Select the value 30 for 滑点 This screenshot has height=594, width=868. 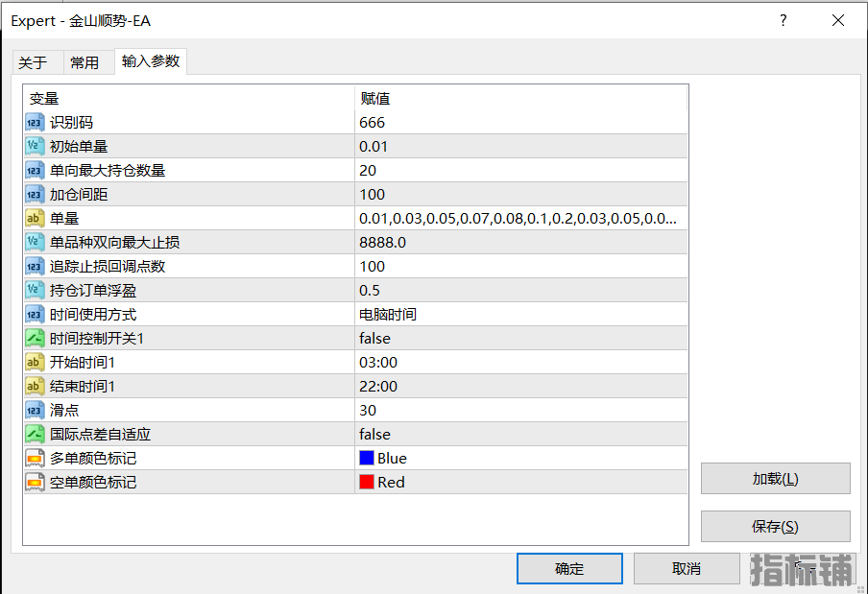pos(368,410)
